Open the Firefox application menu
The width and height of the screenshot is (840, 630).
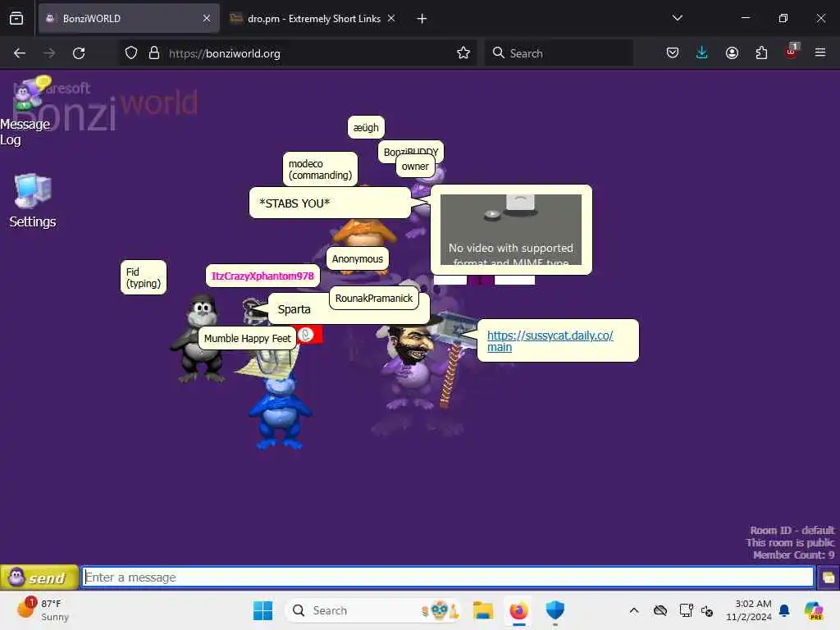[820, 52]
